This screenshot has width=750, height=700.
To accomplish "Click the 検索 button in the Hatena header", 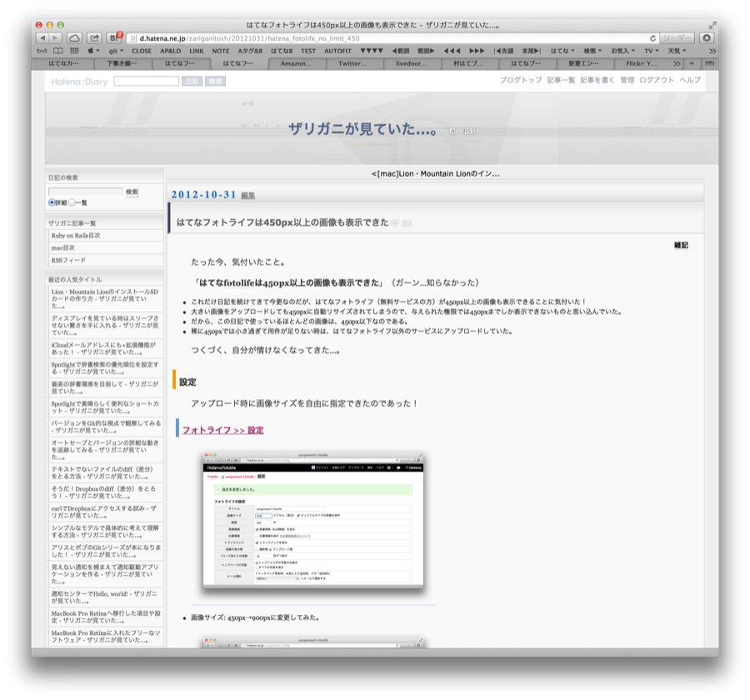I will (215, 82).
